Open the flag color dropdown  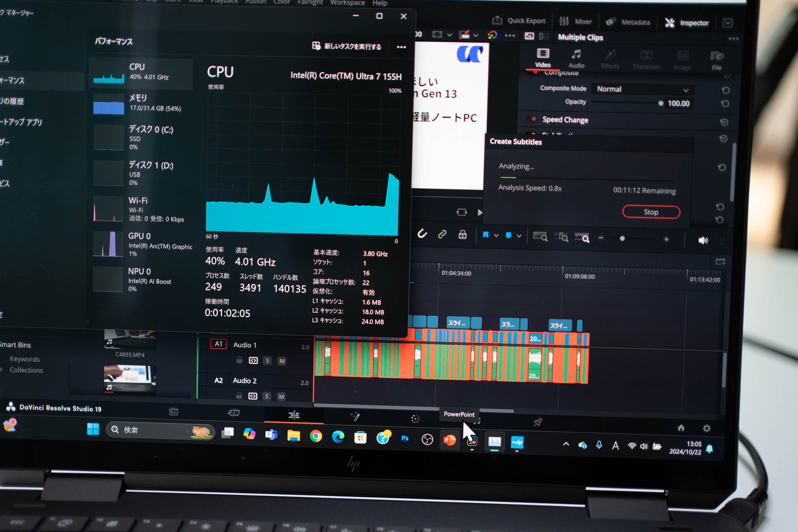point(496,235)
